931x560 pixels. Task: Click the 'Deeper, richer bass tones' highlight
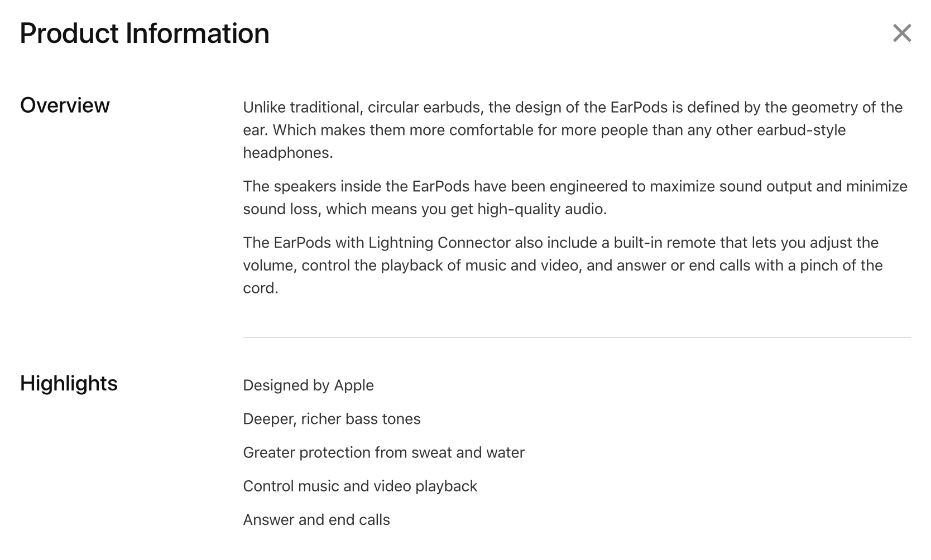[332, 419]
